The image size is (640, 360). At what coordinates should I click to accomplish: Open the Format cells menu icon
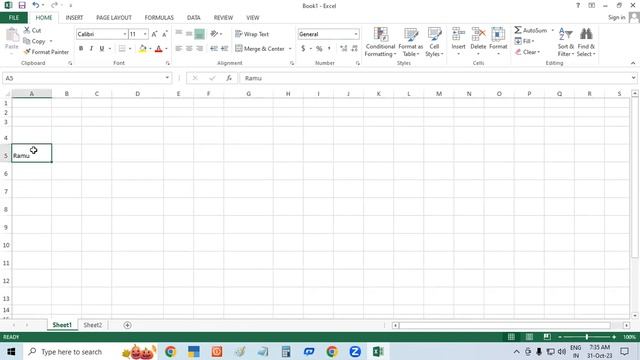498,34
